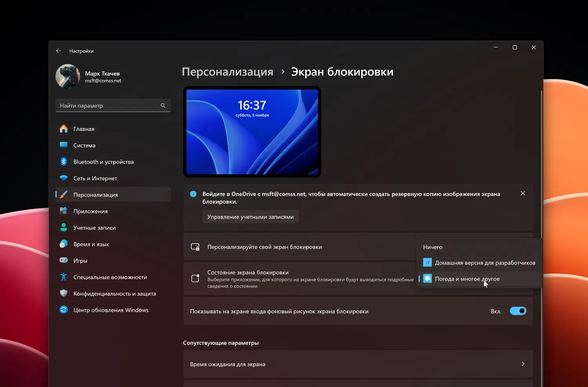Click the Найти параметр search field

(113, 105)
